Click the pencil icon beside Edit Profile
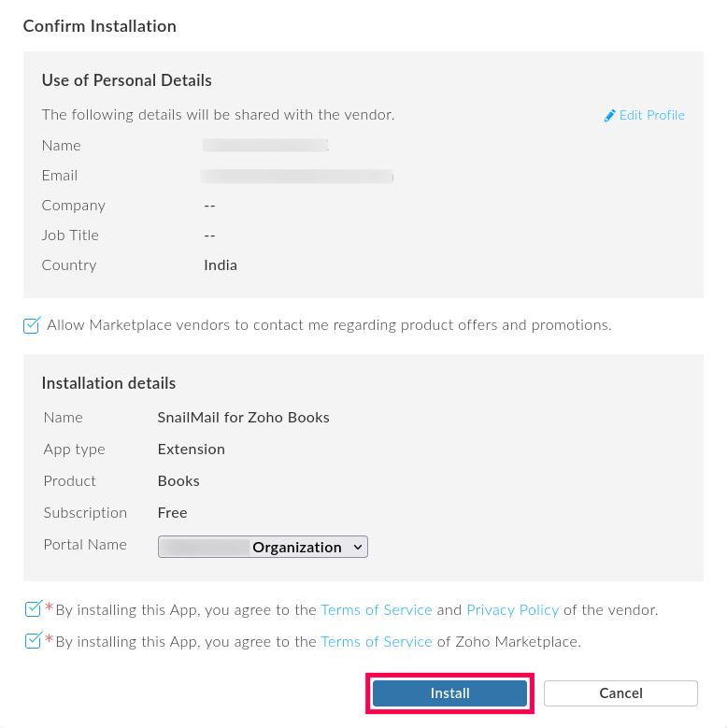 coord(610,116)
